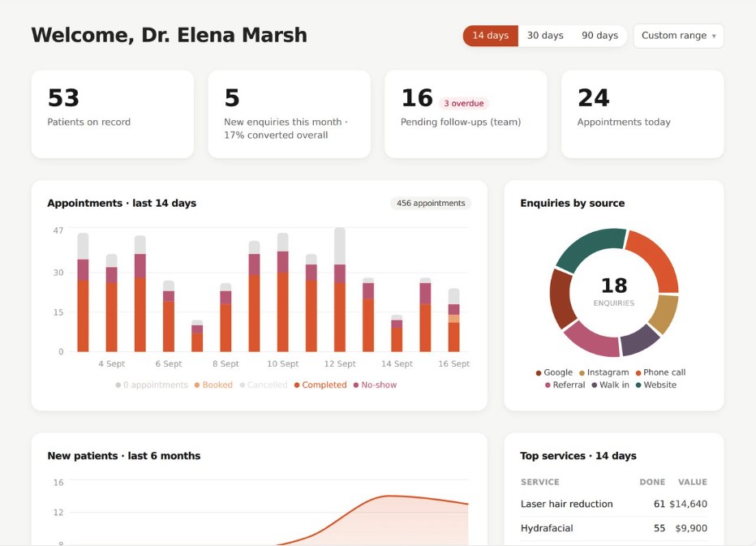Click the $9,900 value cell
This screenshot has width=756, height=546.
(691, 529)
